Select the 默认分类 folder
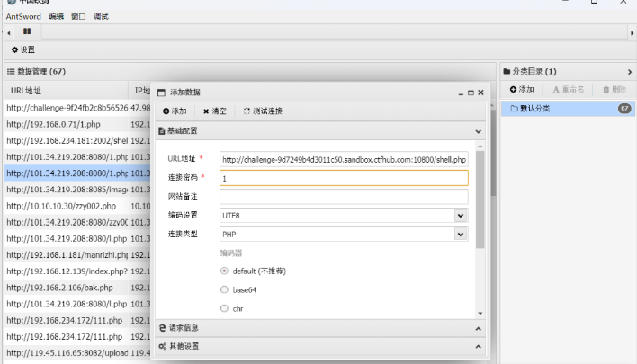 pos(568,109)
